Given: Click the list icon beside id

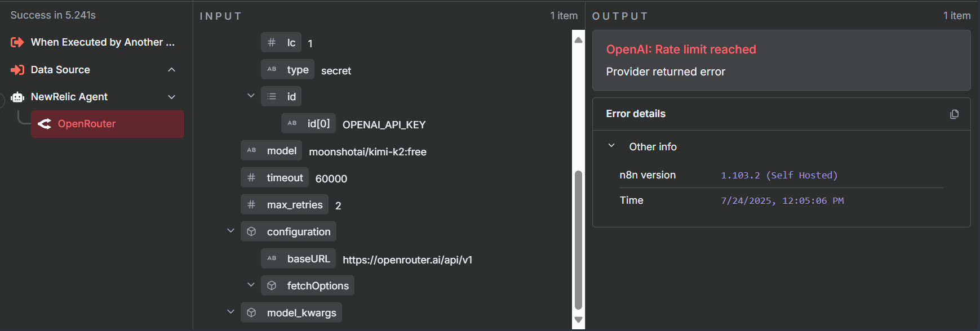Looking at the screenshot, I should (272, 96).
